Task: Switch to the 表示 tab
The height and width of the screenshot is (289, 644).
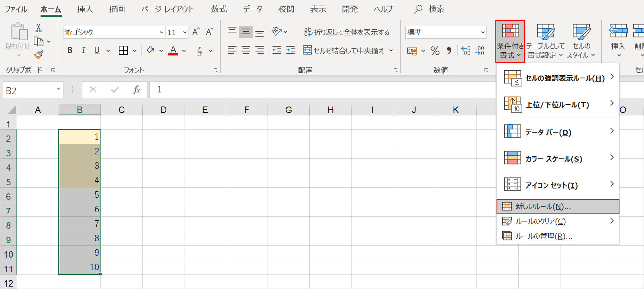Action: 318,9
